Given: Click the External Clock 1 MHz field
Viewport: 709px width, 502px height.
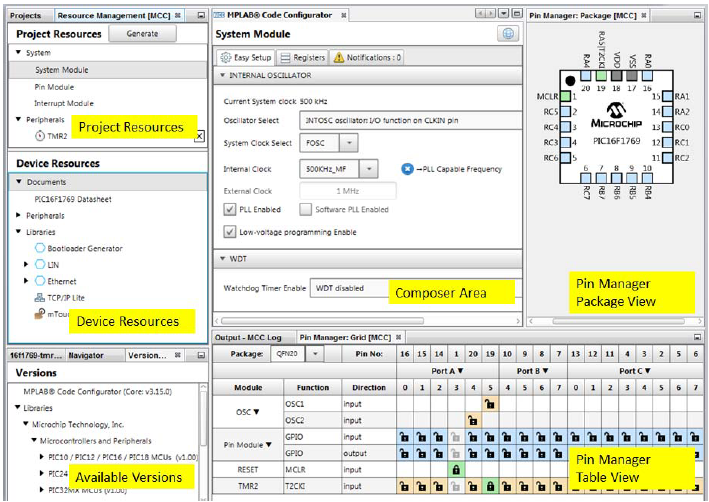Looking at the screenshot, I should point(348,191).
